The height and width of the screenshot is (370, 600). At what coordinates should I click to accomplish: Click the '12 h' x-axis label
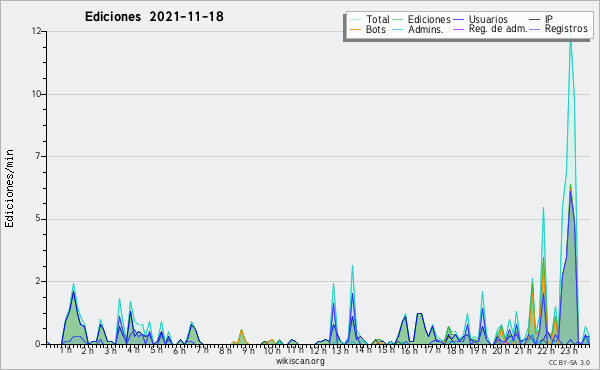pyautogui.click(x=317, y=350)
